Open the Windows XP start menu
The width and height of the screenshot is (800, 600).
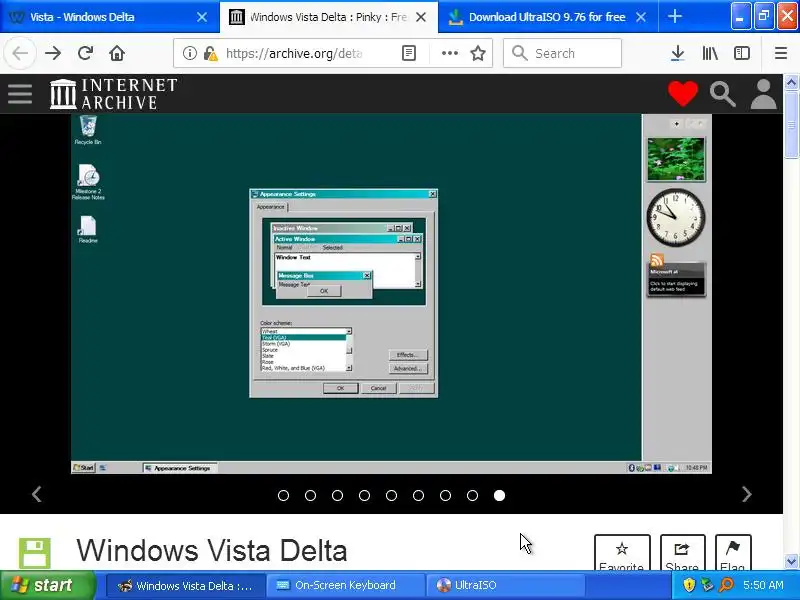click(47, 585)
